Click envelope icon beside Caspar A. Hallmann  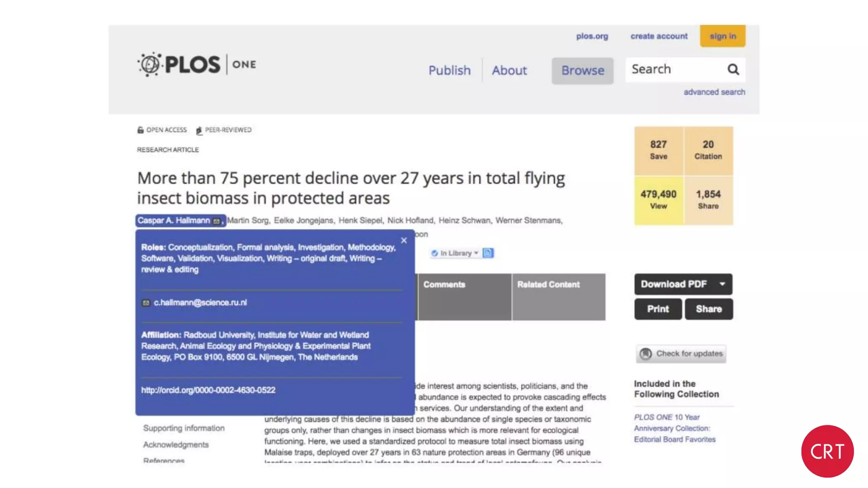[x=217, y=221]
